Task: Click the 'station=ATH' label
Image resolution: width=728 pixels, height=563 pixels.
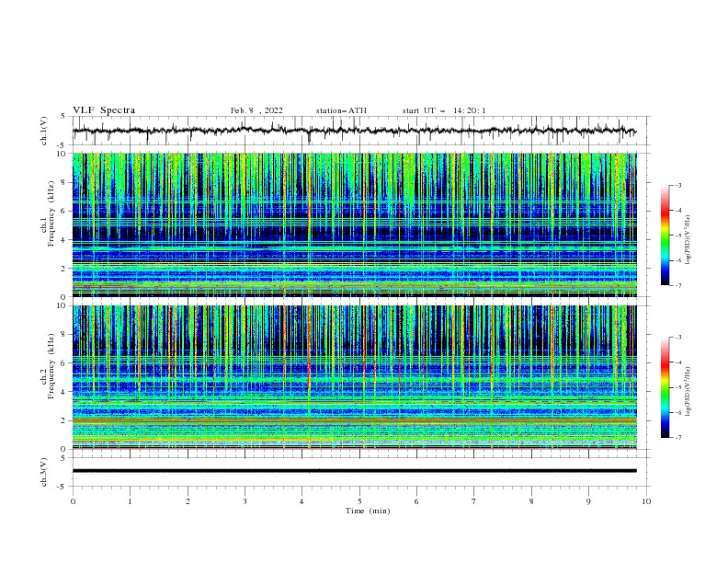Action: click(341, 110)
